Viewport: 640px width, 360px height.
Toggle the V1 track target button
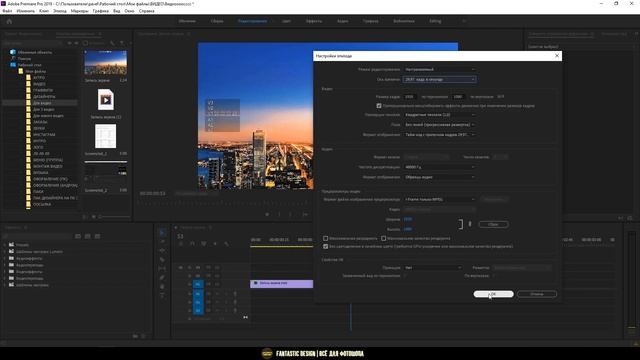tap(198, 284)
